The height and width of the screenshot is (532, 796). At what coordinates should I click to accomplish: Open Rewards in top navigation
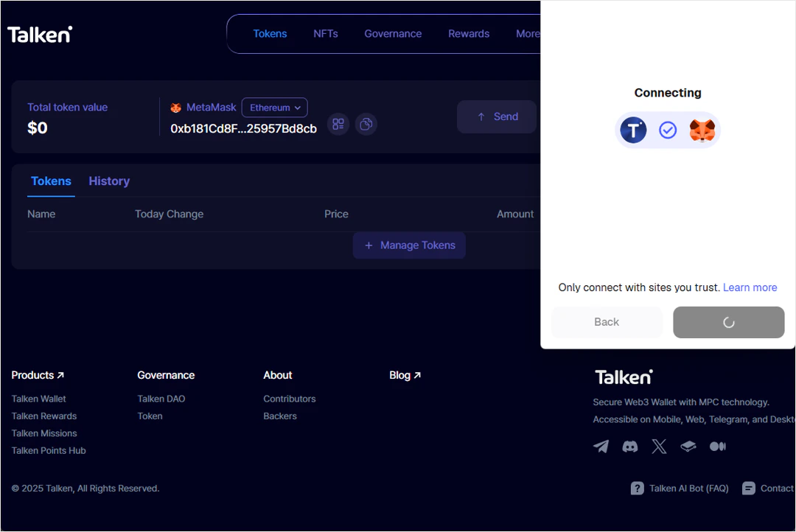(x=469, y=33)
